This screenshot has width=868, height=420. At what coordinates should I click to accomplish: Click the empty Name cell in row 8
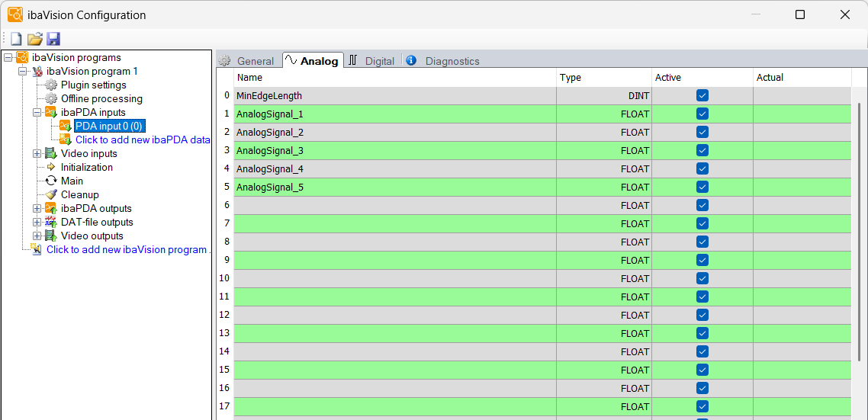(x=394, y=242)
